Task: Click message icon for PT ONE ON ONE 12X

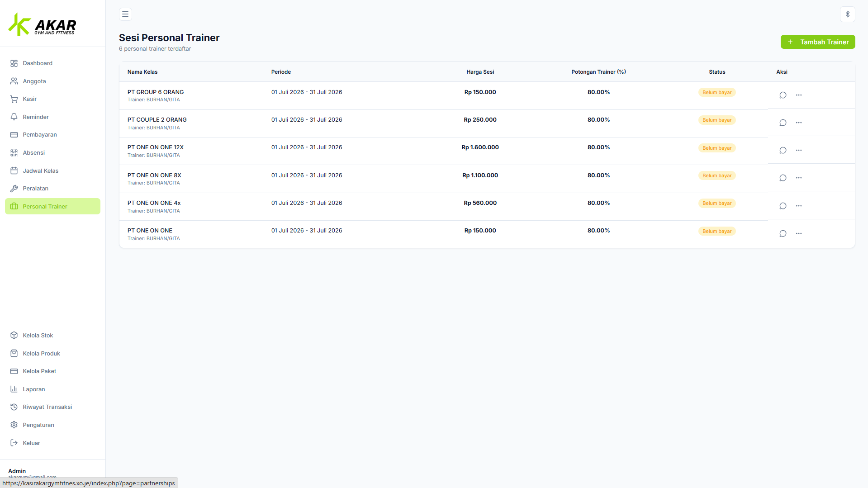Action: point(783,150)
